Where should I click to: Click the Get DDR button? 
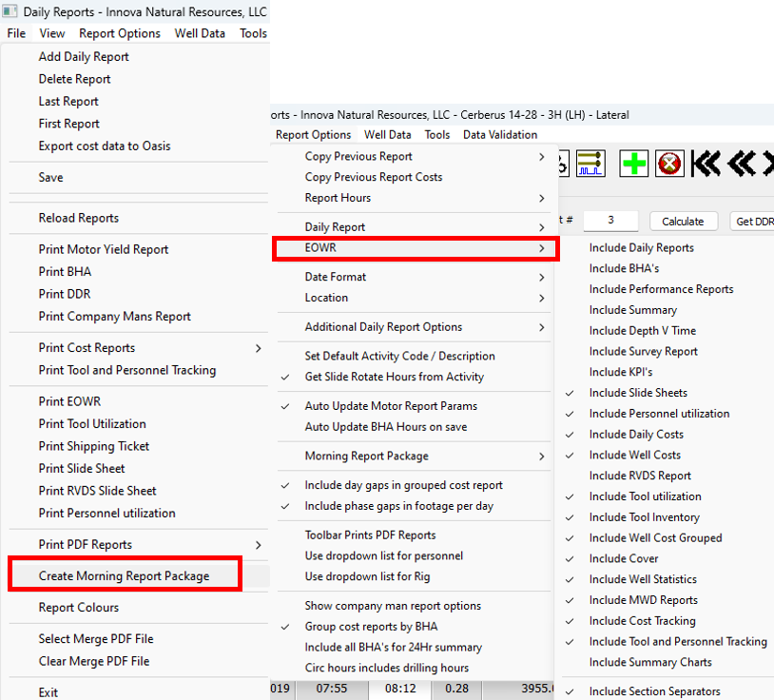coord(753,221)
